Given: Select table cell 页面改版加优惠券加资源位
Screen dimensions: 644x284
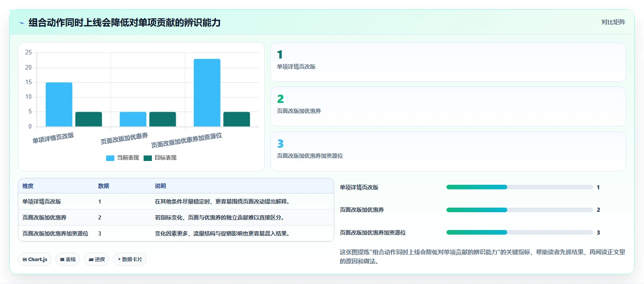Looking at the screenshot, I should (x=55, y=233).
